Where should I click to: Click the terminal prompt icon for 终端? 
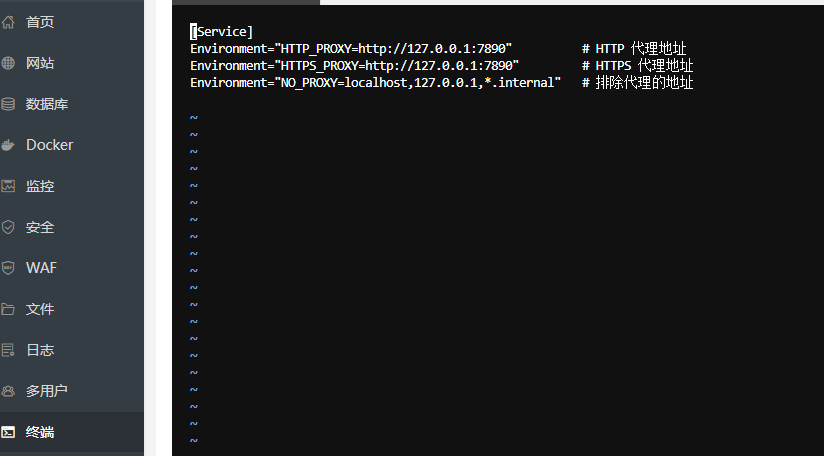click(8, 432)
